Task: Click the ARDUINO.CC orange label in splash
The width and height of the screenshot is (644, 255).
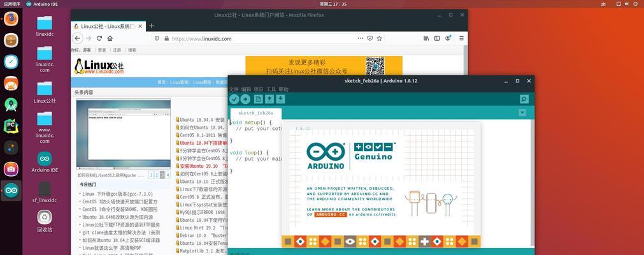Action: [x=331, y=214]
